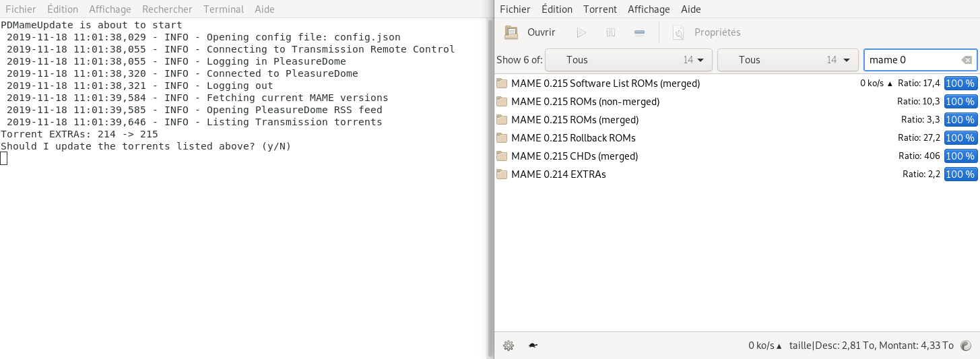Pause torrent with the pause icon
This screenshot has height=359, width=980.
[x=611, y=32]
